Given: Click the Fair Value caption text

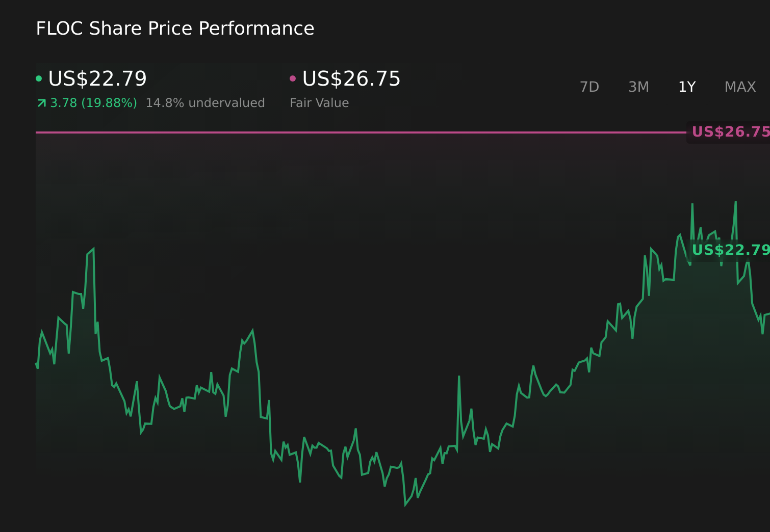Looking at the screenshot, I should (x=319, y=102).
